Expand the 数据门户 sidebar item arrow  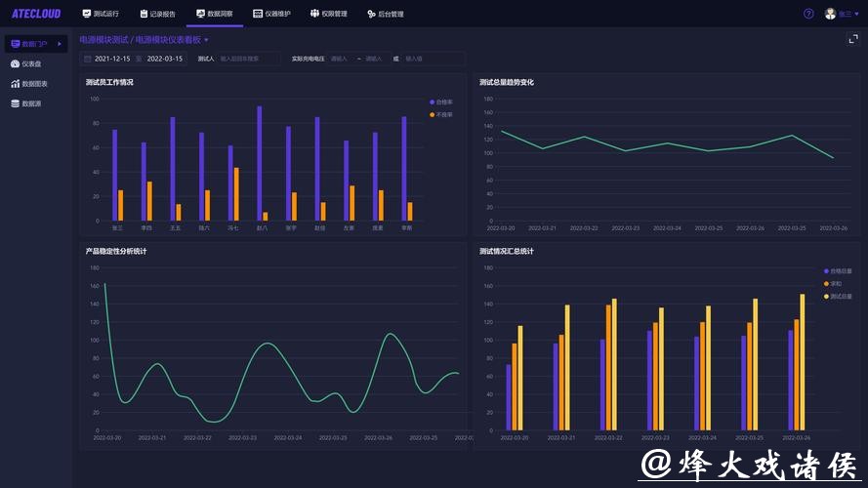(59, 44)
